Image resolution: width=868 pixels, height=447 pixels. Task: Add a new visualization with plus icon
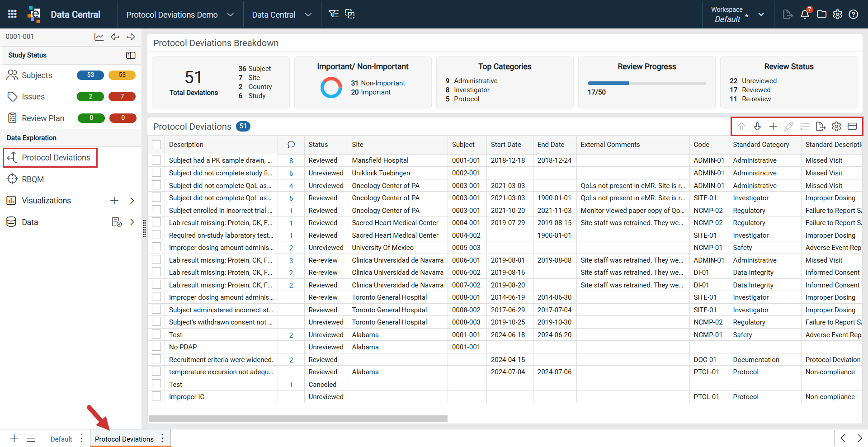pos(114,201)
